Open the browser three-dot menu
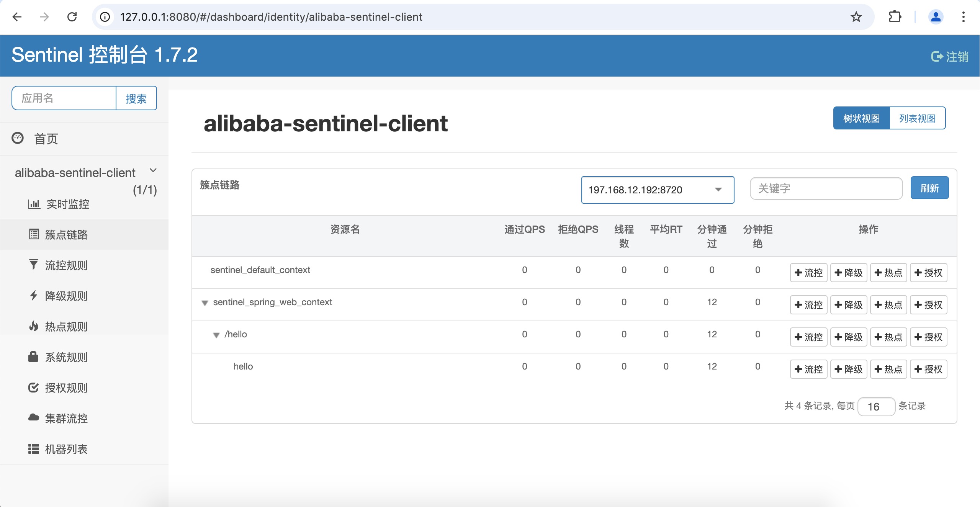 pos(963,17)
